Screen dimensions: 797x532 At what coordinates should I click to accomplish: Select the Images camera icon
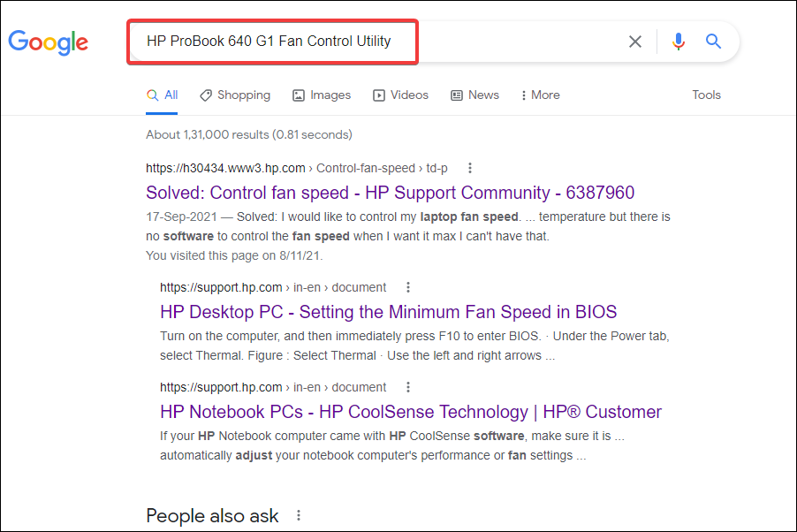[x=298, y=95]
